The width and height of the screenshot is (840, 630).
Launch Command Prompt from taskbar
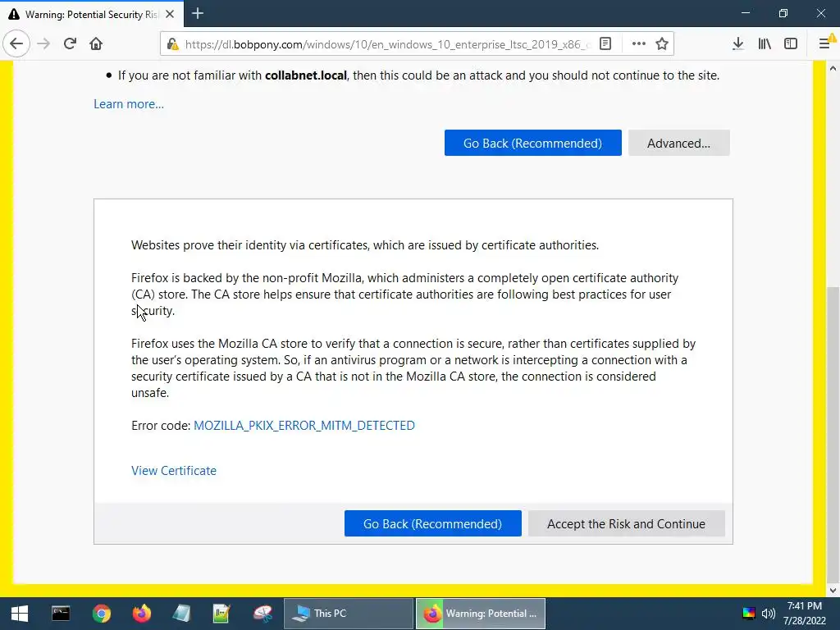coord(61,614)
